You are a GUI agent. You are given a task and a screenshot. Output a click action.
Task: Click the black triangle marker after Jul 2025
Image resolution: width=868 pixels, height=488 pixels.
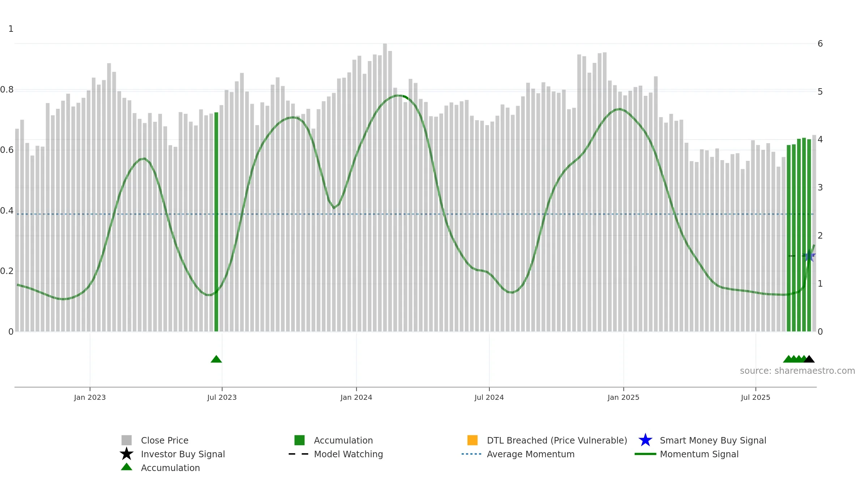pos(809,359)
